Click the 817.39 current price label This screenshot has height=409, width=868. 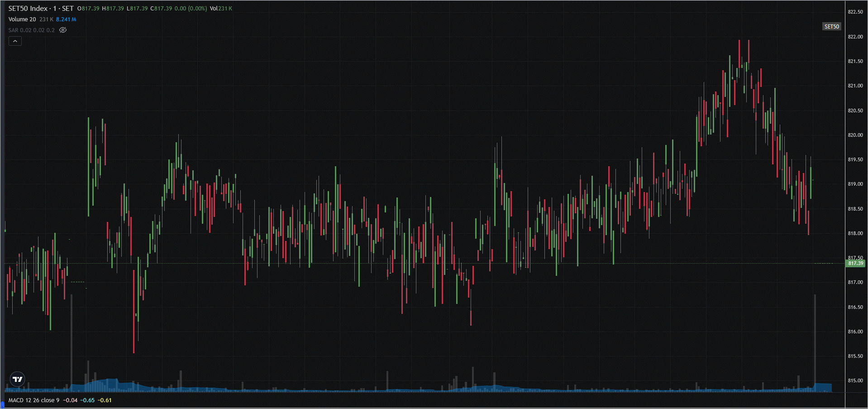pos(855,263)
